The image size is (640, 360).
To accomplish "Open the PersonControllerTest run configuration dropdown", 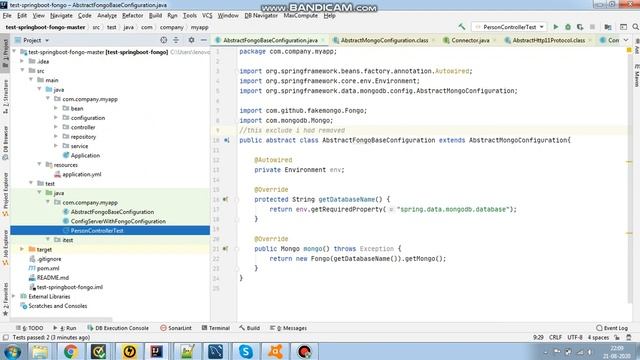I will pos(509,27).
